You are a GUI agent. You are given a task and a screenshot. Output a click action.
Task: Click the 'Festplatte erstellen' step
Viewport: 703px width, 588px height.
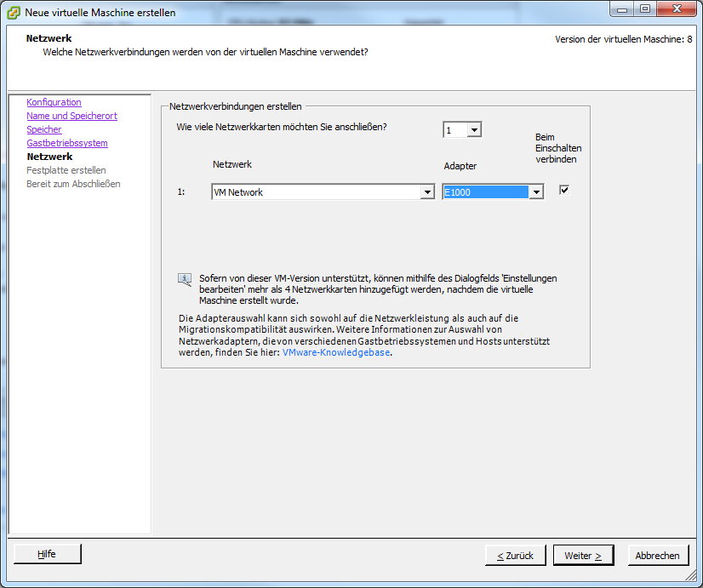[x=66, y=170]
